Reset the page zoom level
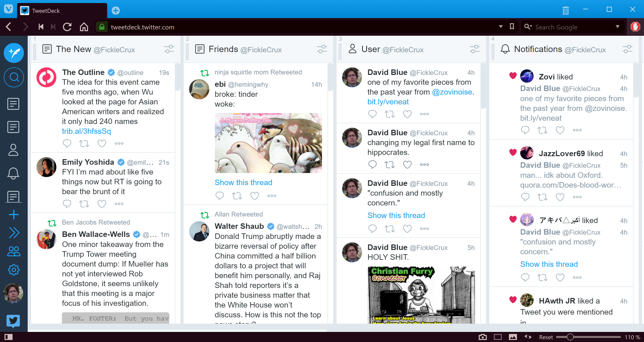This screenshot has width=644, height=342. pos(546,337)
